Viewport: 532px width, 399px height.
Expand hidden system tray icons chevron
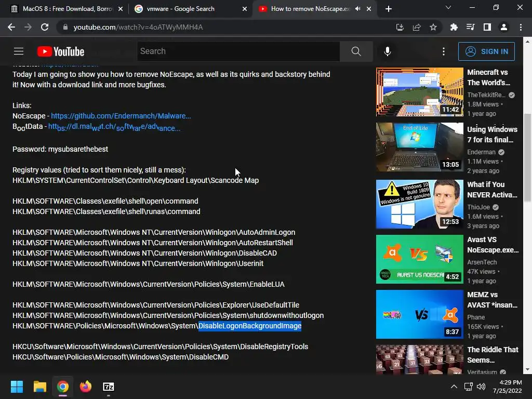[x=454, y=387]
